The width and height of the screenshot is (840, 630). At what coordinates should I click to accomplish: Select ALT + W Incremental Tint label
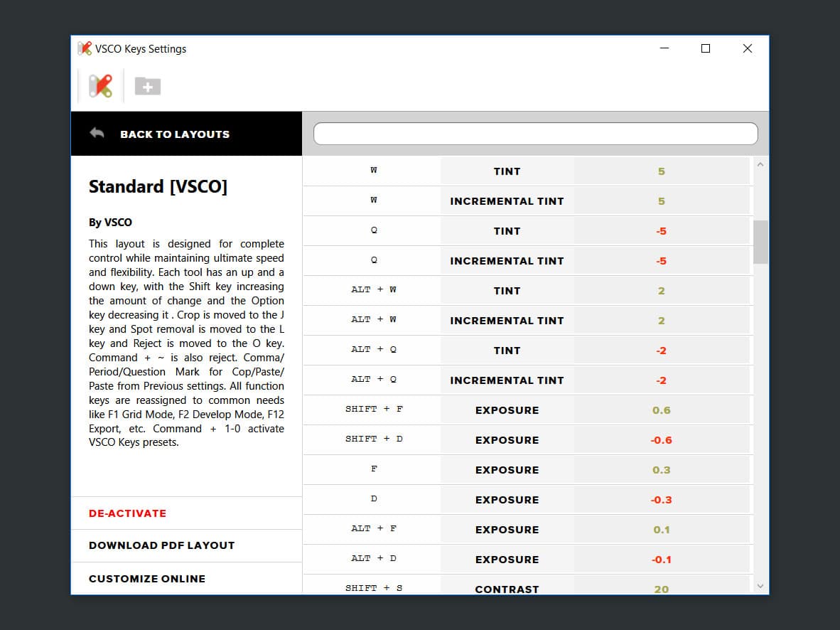[x=507, y=321]
